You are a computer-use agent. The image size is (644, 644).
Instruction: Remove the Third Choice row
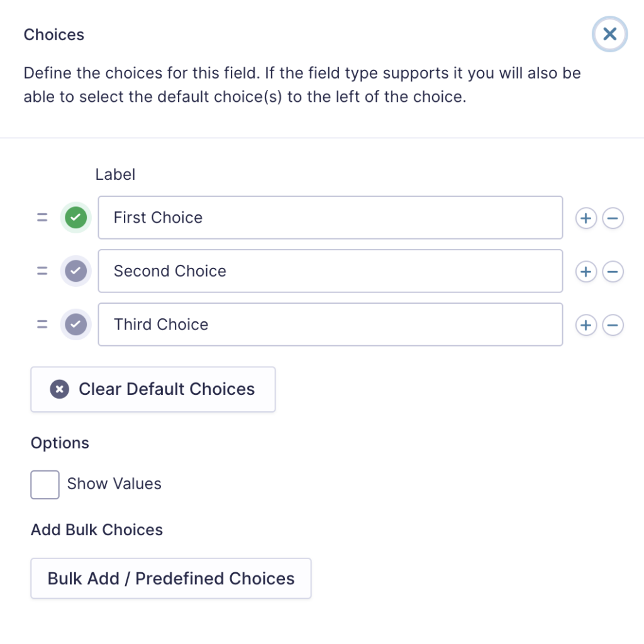point(613,325)
